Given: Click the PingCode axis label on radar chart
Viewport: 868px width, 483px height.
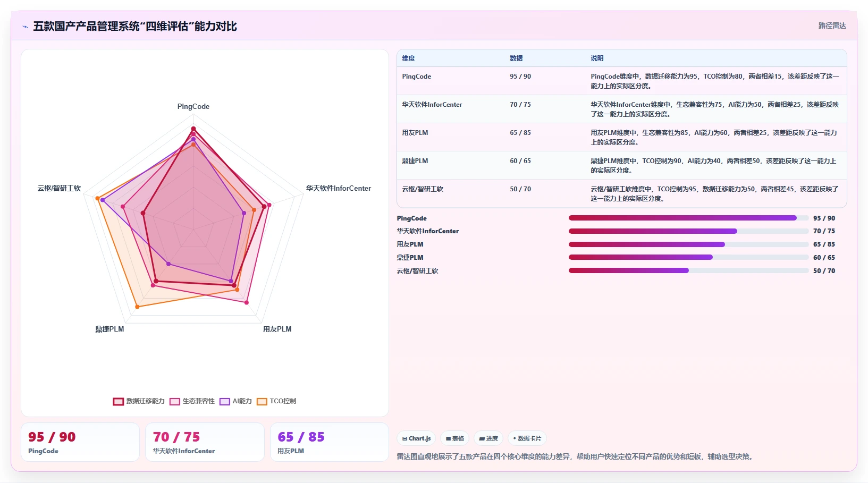Looking at the screenshot, I should point(193,107).
